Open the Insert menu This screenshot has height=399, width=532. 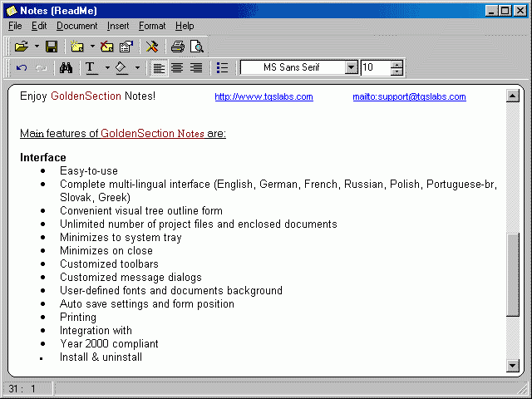coord(118,26)
